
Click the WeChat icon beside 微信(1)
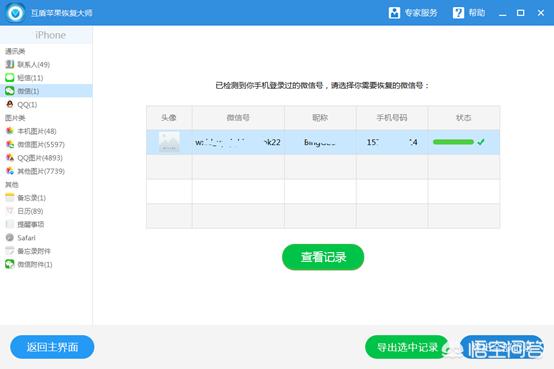pyautogui.click(x=10, y=91)
